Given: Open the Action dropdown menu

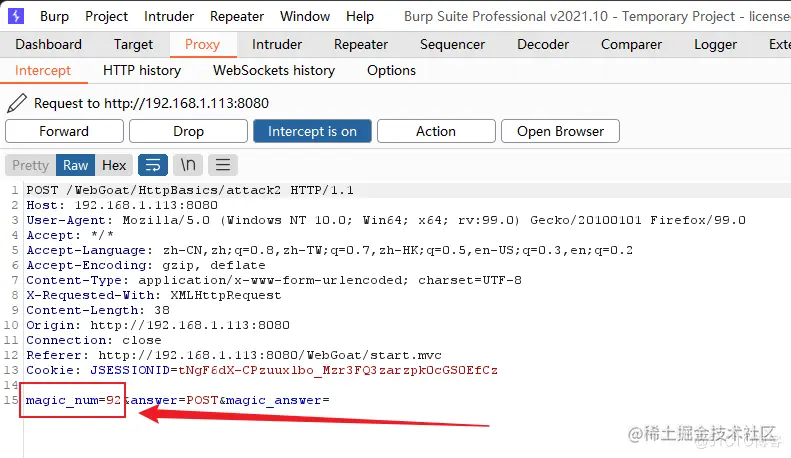Looking at the screenshot, I should click(x=436, y=131).
